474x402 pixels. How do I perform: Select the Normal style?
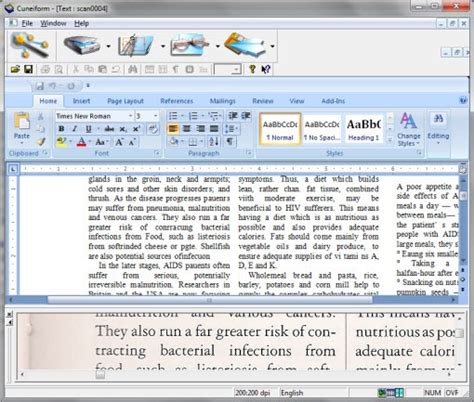tap(280, 129)
